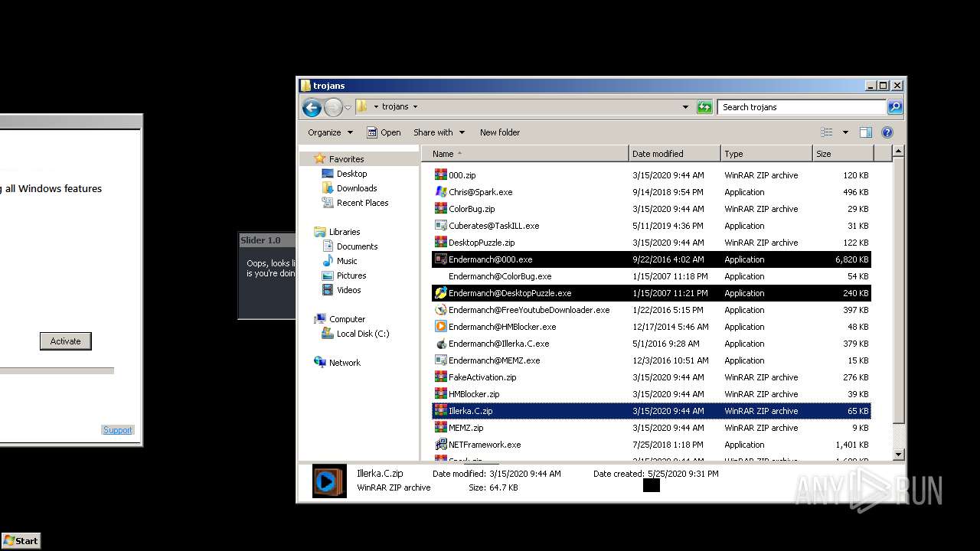
Task: Click the Search trojans field
Action: [x=802, y=107]
